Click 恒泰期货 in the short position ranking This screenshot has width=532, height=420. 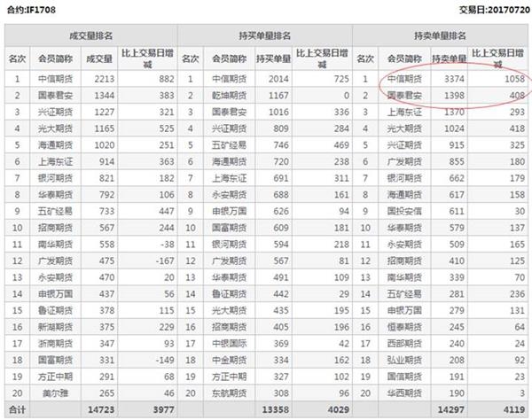coord(402,327)
